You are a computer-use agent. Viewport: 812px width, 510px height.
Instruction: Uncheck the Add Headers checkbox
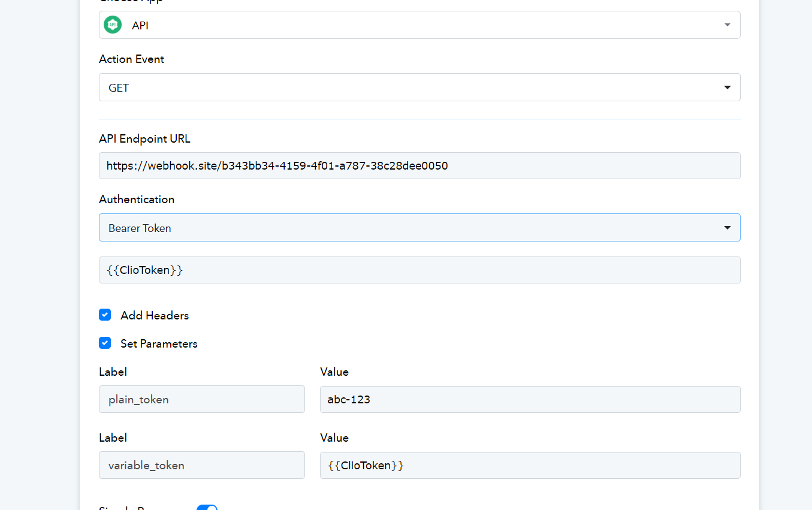[x=105, y=315]
